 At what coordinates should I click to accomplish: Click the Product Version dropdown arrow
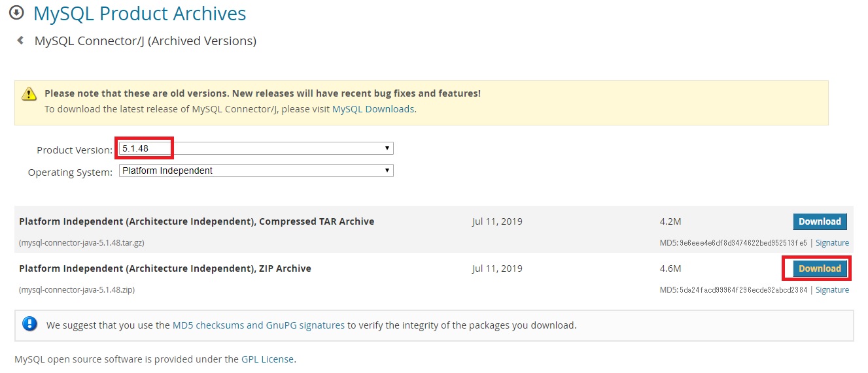(x=387, y=149)
